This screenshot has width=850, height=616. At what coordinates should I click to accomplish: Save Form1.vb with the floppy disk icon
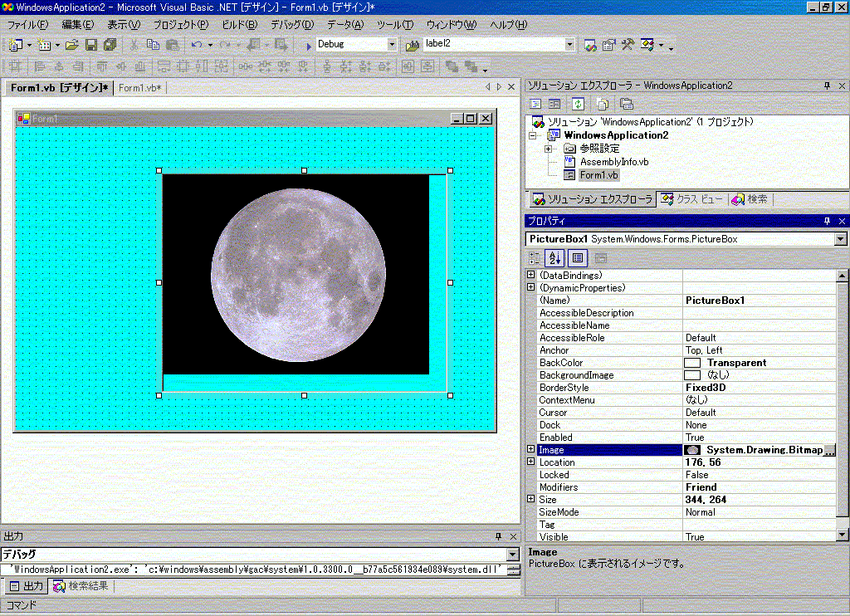pyautogui.click(x=91, y=45)
